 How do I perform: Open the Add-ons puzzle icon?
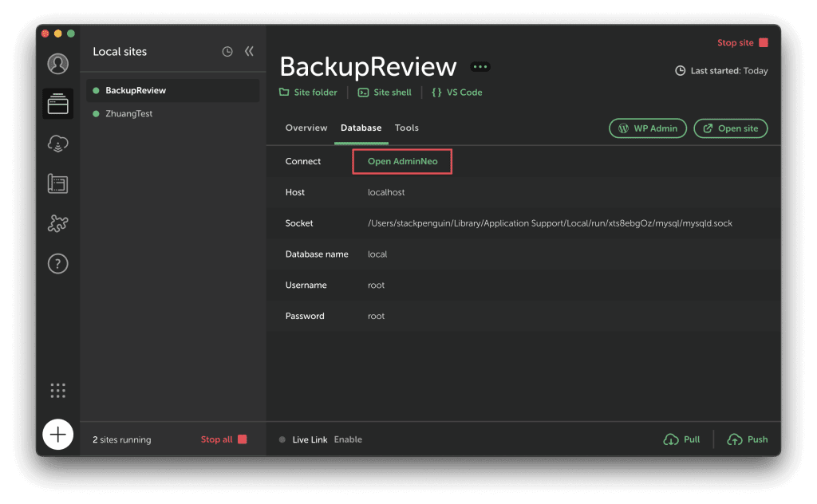click(x=57, y=224)
